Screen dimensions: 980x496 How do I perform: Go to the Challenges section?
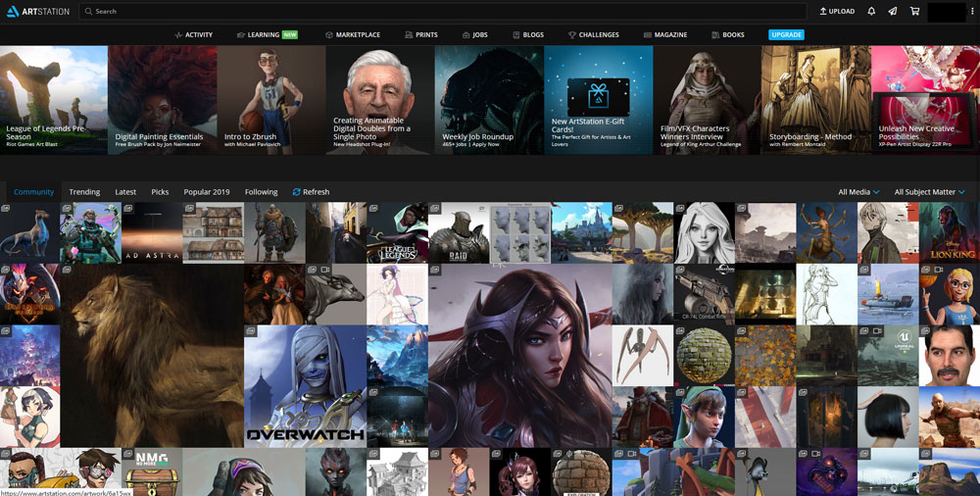tap(593, 34)
